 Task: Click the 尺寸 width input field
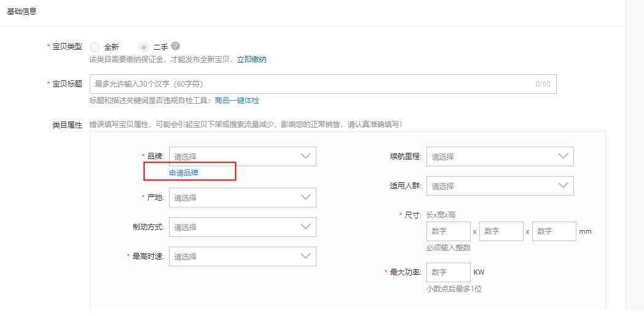pos(501,231)
